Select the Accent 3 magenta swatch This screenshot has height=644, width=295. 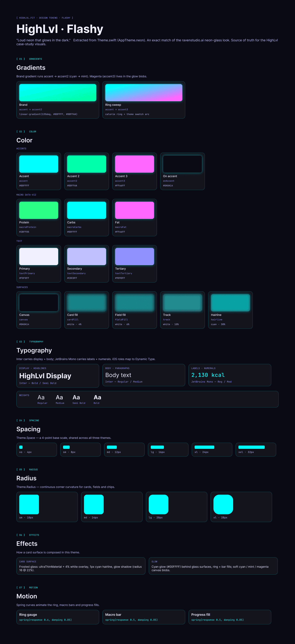pos(134,164)
